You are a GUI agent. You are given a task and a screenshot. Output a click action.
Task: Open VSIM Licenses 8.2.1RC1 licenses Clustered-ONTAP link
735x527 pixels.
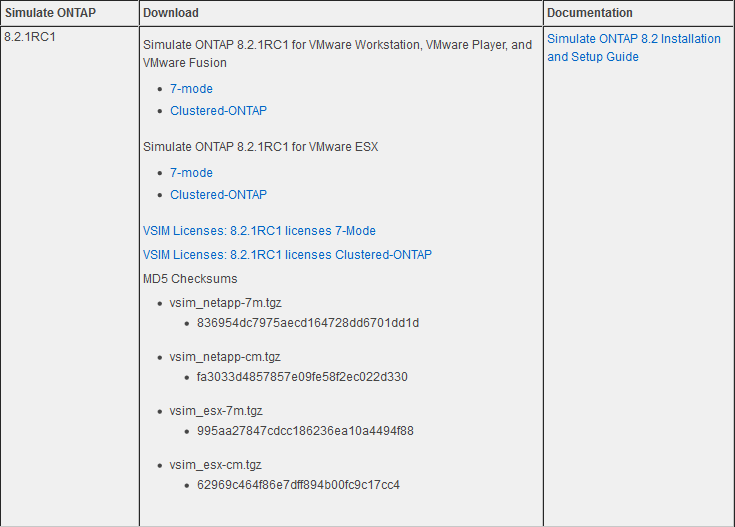coord(287,255)
